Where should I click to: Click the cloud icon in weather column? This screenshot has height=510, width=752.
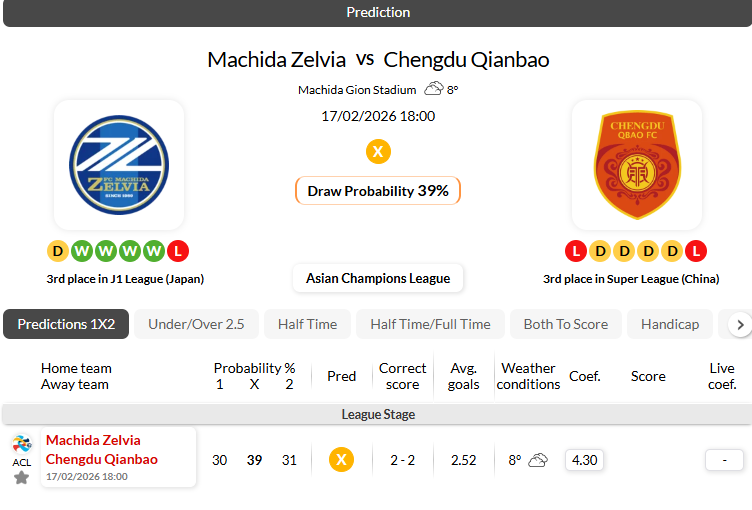tap(538, 460)
